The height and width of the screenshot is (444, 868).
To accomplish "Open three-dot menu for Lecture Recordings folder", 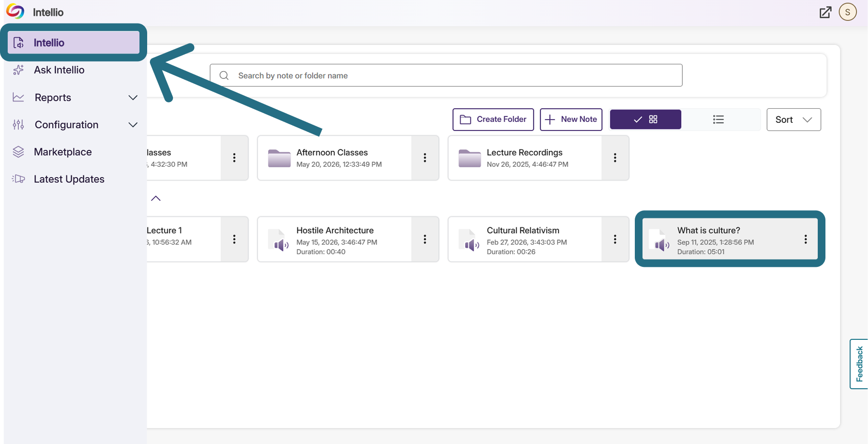I will click(x=615, y=158).
